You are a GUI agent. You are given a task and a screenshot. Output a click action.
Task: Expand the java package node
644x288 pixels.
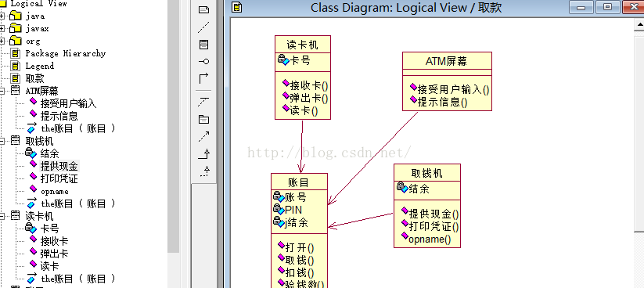2,16
